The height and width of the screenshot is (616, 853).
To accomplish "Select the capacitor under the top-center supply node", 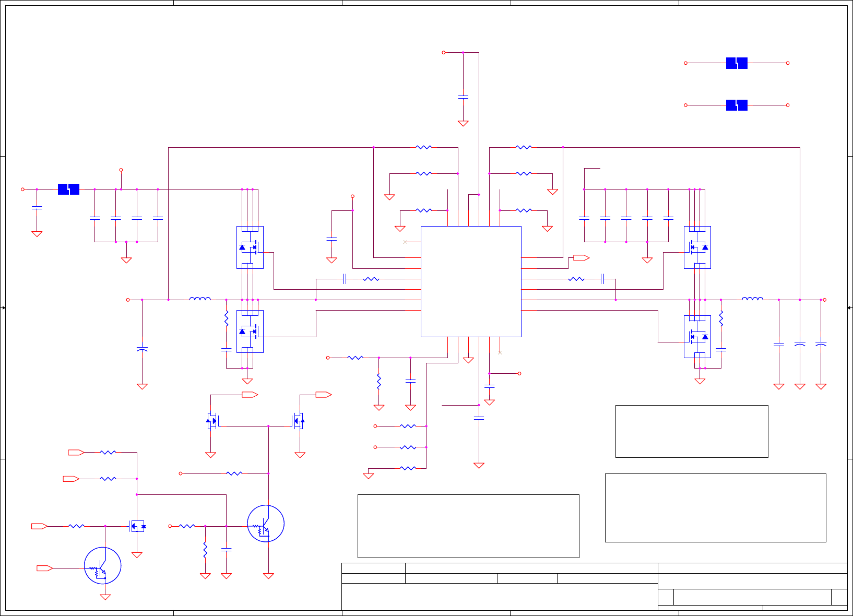I will pyautogui.click(x=463, y=97).
